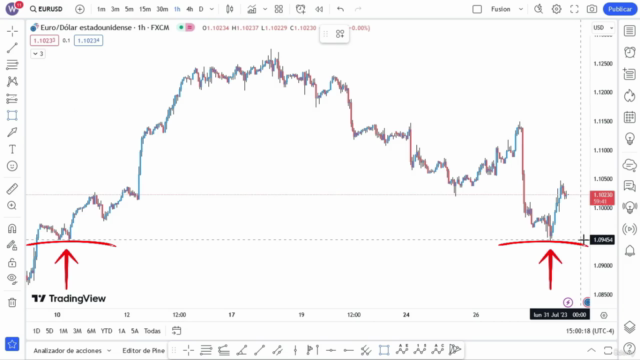Select YTD date range
Image resolution: width=640 pixels, height=360 pixels.
point(107,331)
